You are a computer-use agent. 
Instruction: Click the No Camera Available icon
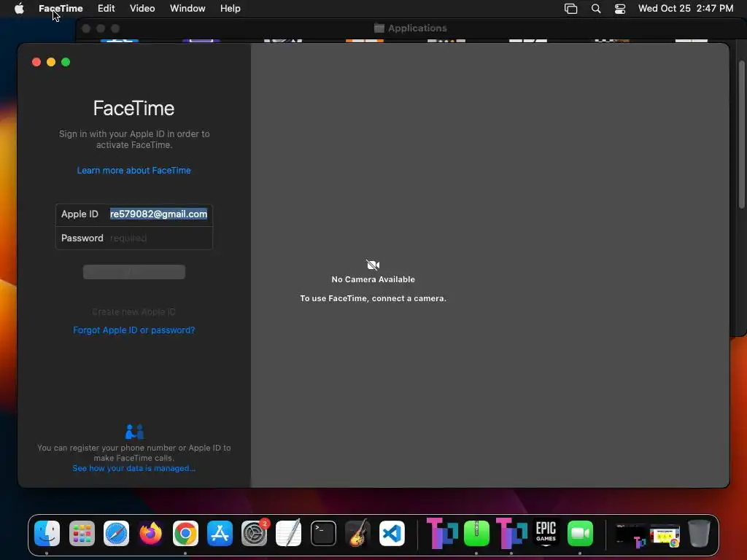pos(373,265)
